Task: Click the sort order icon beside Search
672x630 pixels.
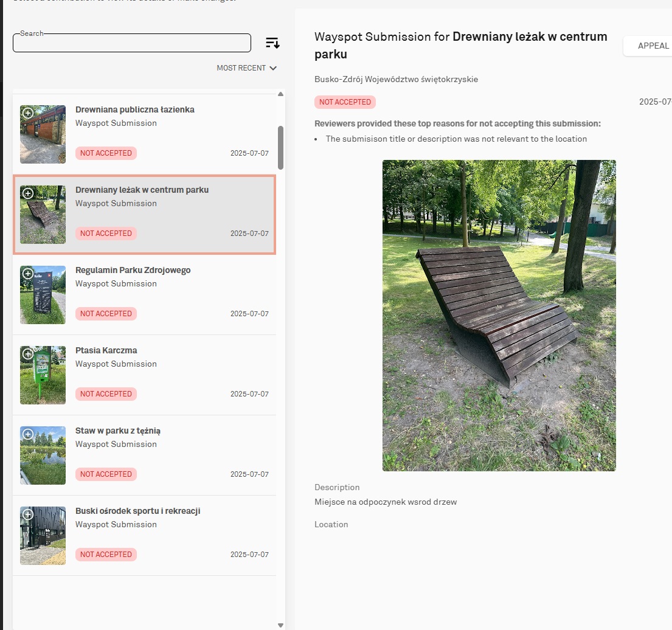Action: (x=272, y=43)
